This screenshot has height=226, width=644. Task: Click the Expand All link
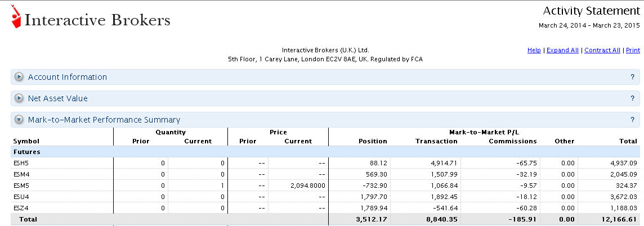pos(563,50)
